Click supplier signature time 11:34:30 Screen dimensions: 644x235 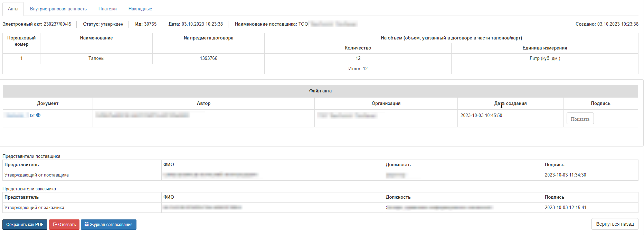point(565,175)
